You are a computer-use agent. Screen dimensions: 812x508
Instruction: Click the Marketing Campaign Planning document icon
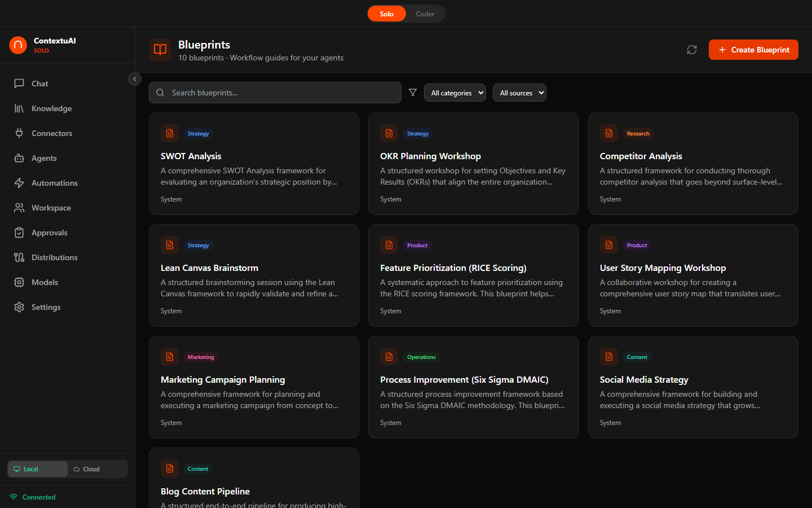tap(170, 357)
